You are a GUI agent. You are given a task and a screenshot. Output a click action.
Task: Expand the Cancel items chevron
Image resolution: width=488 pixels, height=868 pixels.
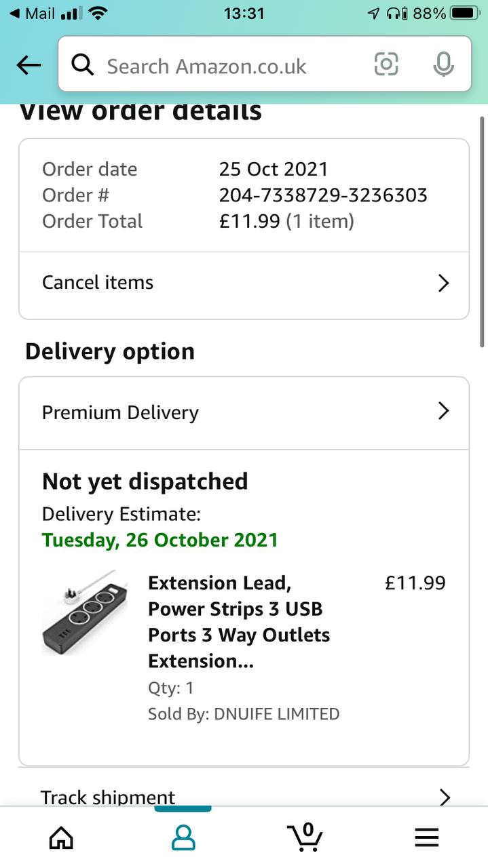coord(443,283)
